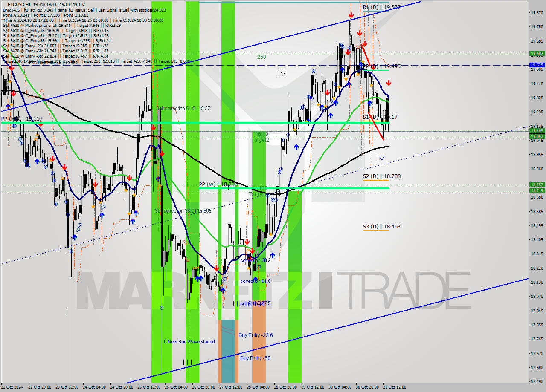This screenshot has height=392, width=546.
Task: Click the green 18.757 price tag
Action: [537, 184]
